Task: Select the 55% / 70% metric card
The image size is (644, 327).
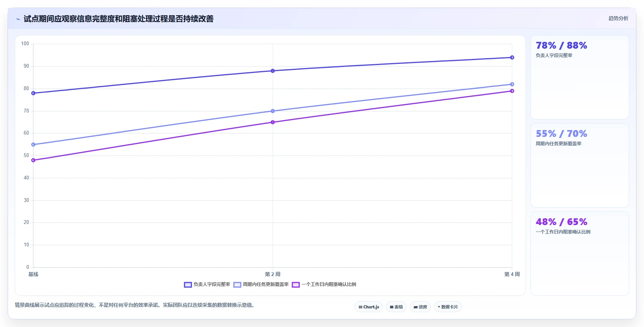Action: click(579, 165)
